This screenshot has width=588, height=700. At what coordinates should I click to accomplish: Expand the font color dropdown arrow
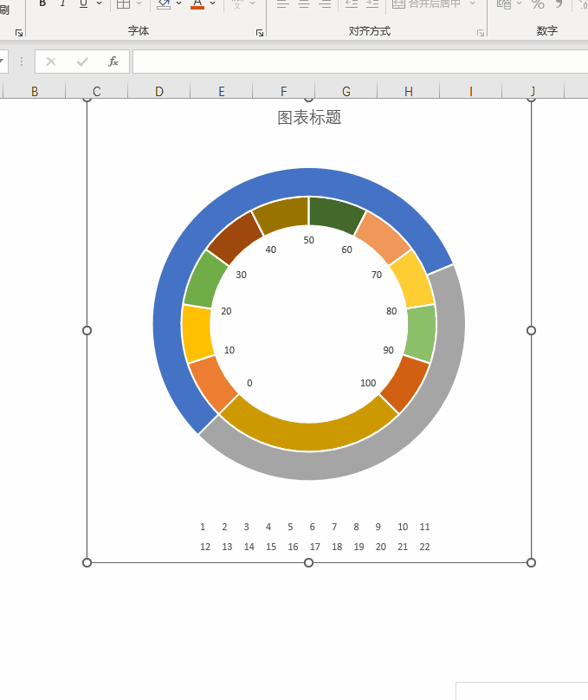[x=213, y=3]
